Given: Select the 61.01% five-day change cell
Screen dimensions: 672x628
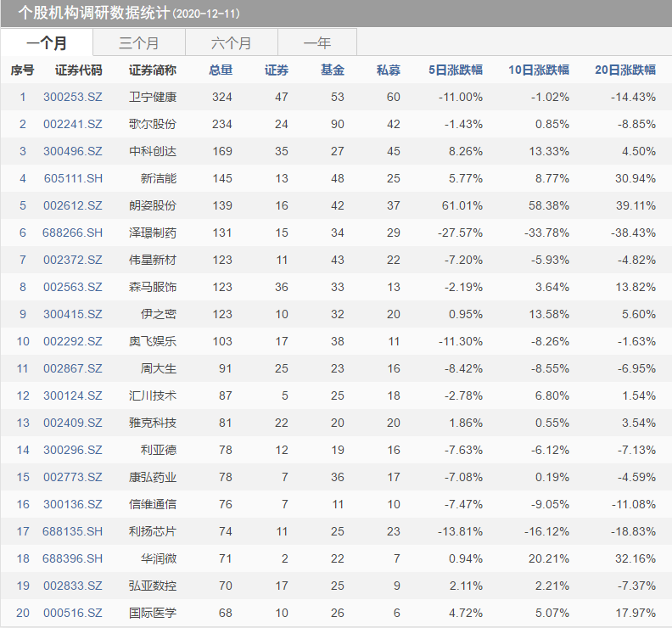Looking at the screenshot, I should point(462,205).
